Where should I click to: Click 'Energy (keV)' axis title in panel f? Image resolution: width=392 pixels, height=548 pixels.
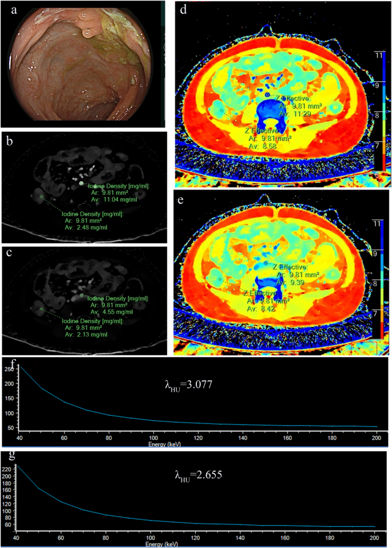[165, 444]
